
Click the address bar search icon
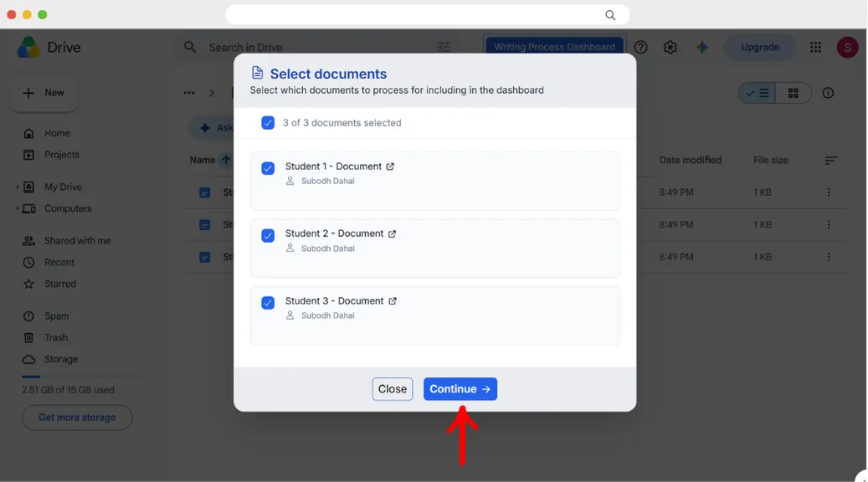click(610, 15)
